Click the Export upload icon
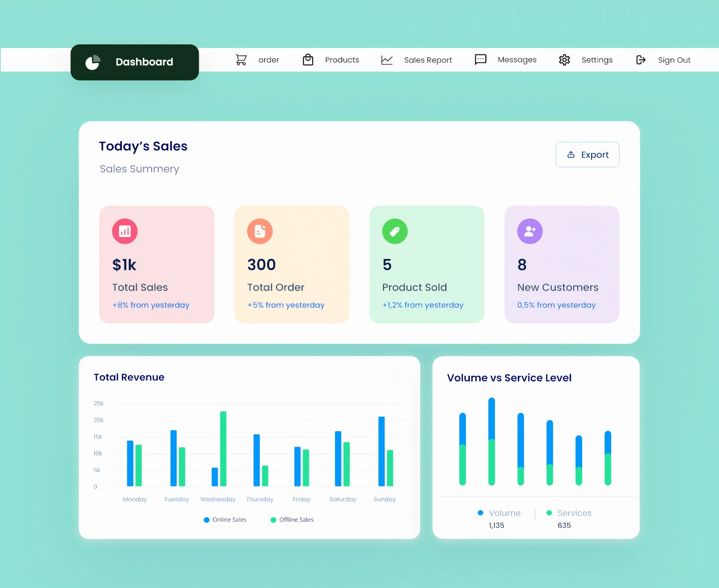 pos(571,154)
